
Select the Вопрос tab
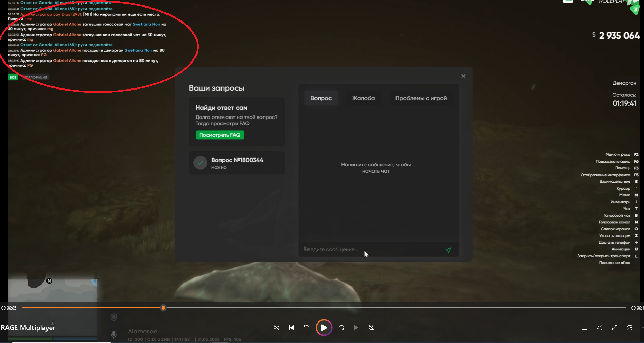(321, 98)
